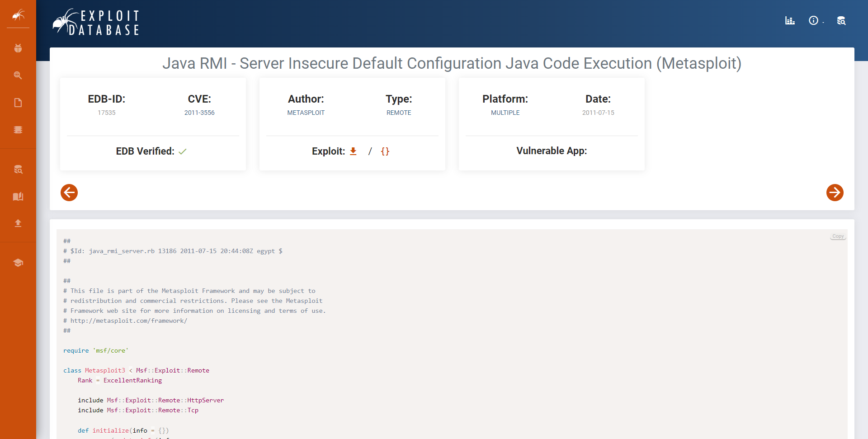
Task: Click the require 'msf/core' code line
Action: coord(96,350)
